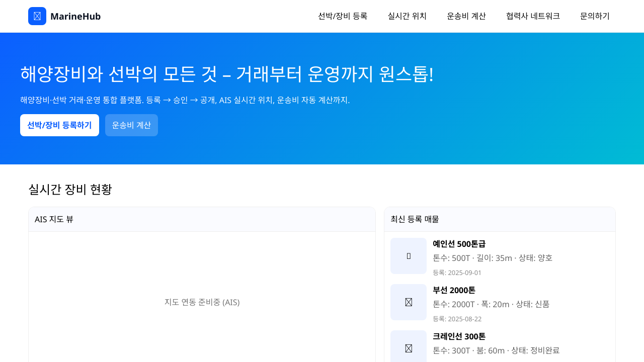The height and width of the screenshot is (362, 644).
Task: Click the 크레인선 300톤 listing thumbnail icon
Action: point(409,348)
